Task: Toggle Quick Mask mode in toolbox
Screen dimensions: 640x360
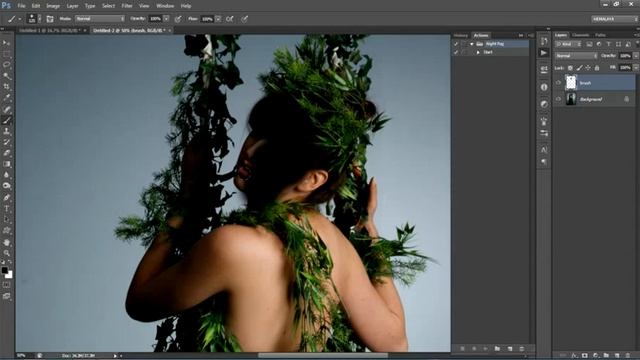Action: (7, 285)
